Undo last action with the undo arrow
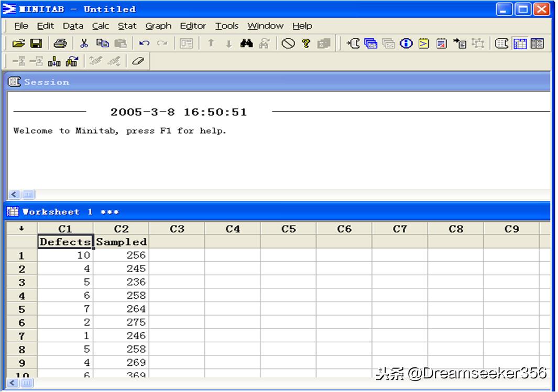558x392 pixels. pos(144,43)
